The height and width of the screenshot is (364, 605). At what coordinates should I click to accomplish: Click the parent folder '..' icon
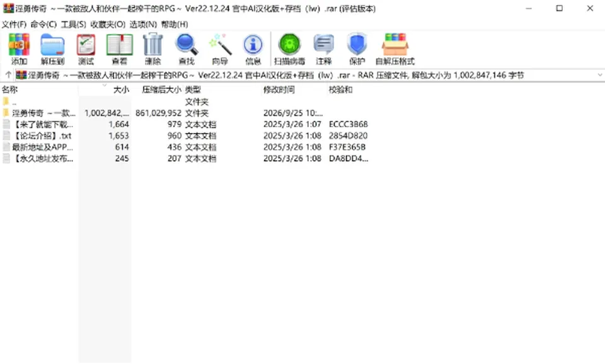click(x=6, y=102)
